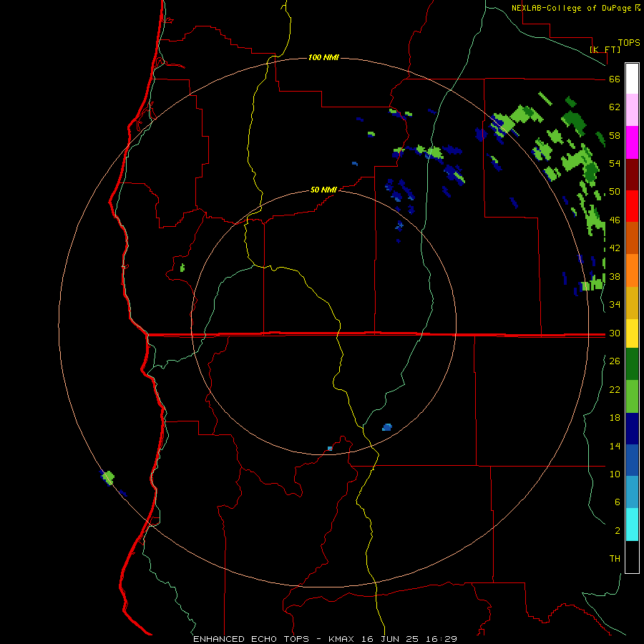Click the "34" legend scale value
Screen dimensions: 644x644
pos(615,305)
